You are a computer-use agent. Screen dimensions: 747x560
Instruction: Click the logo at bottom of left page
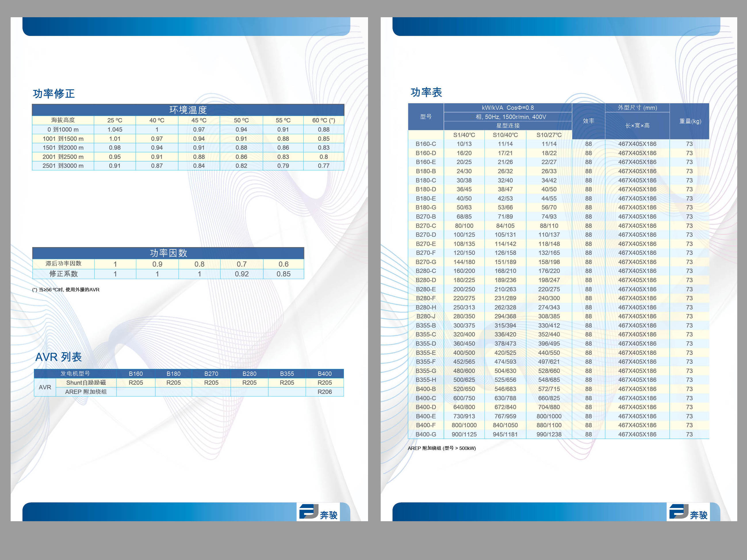[x=318, y=512]
